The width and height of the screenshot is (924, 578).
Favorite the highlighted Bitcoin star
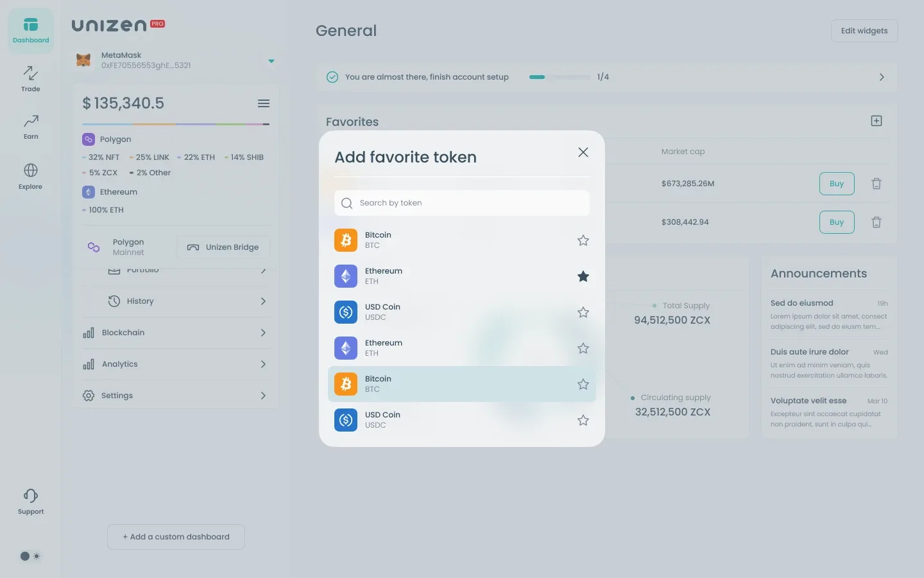(583, 384)
